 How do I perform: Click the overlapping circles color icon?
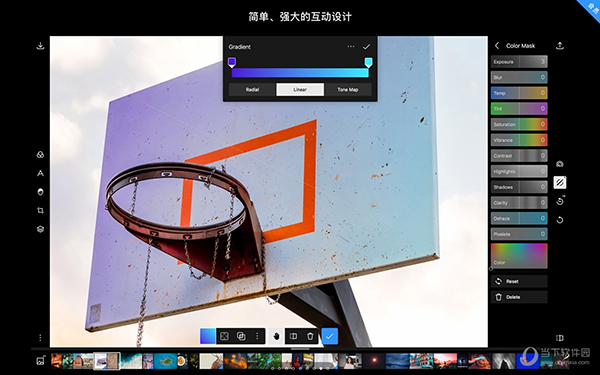[40, 155]
